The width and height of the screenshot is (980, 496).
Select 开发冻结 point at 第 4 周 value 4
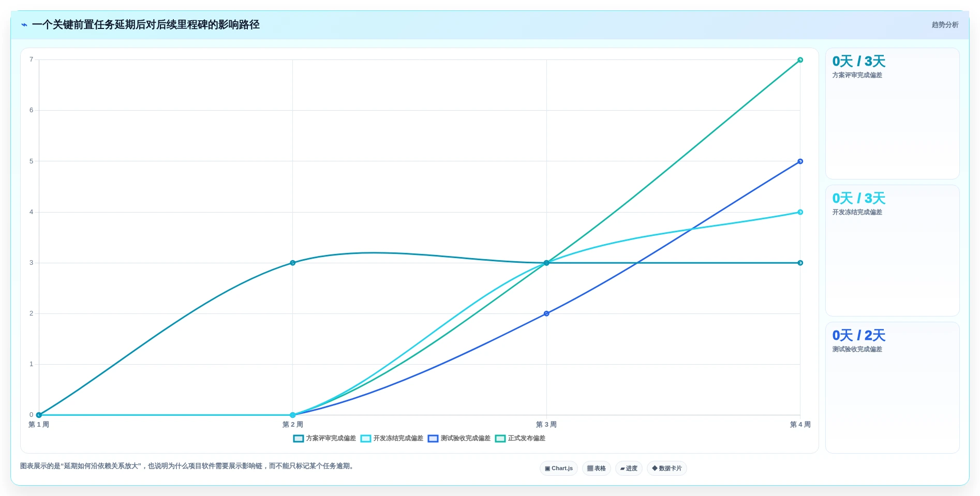tap(800, 212)
